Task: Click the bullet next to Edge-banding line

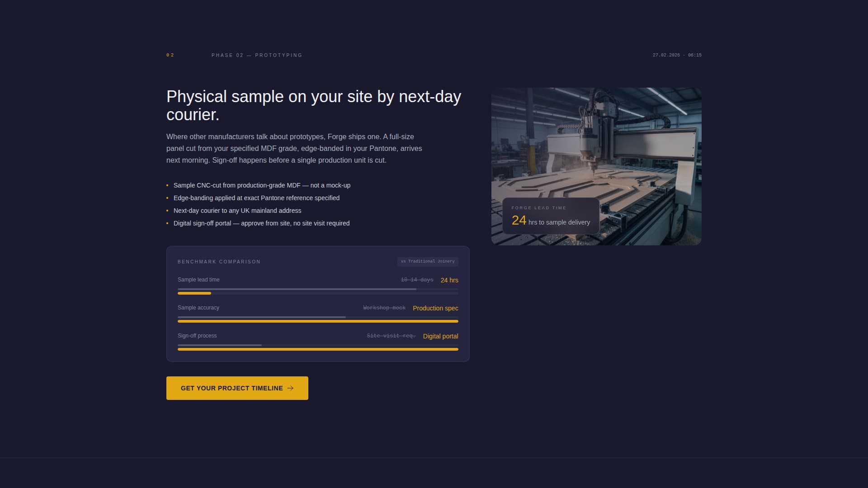Action: click(x=168, y=198)
